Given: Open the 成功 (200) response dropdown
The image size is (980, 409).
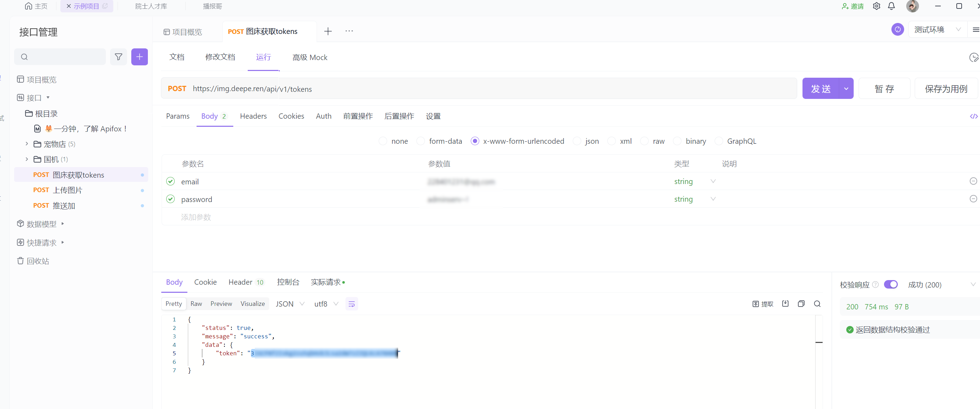Looking at the screenshot, I should click(x=942, y=284).
